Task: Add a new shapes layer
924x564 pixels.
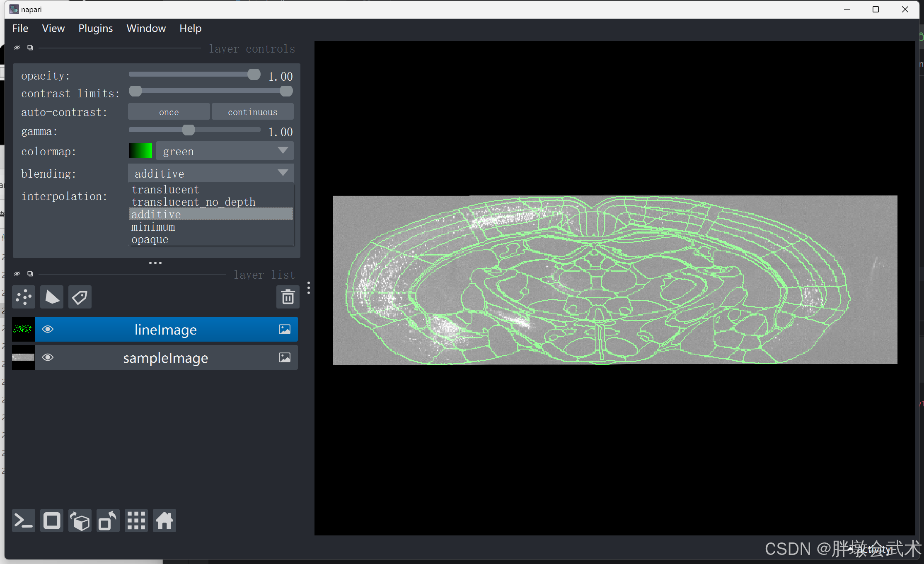Action: pos(52,297)
